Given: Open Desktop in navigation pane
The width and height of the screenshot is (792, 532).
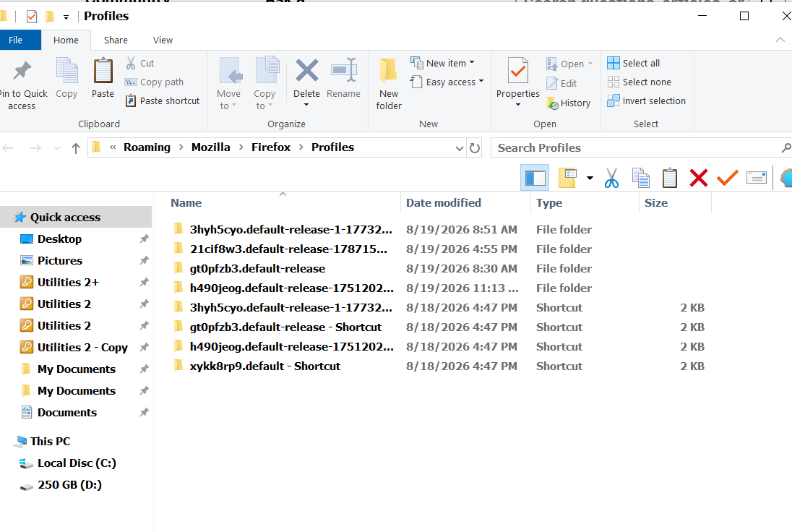Looking at the screenshot, I should coord(59,239).
